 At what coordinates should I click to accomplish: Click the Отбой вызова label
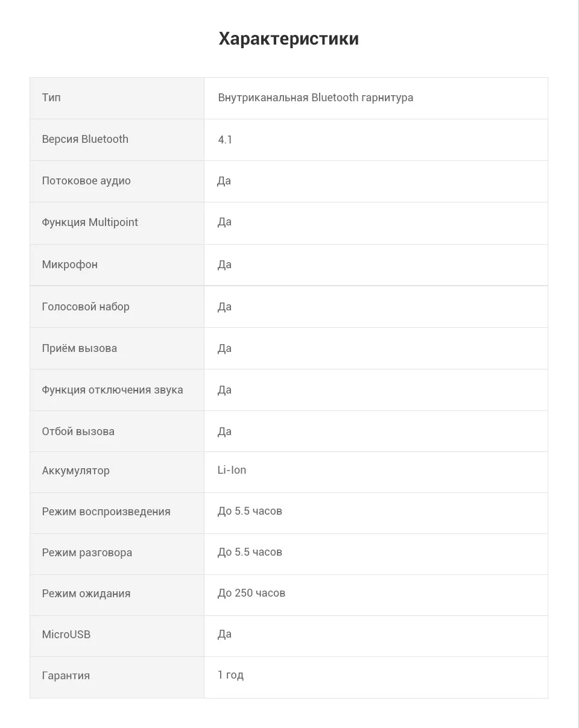coord(78,431)
